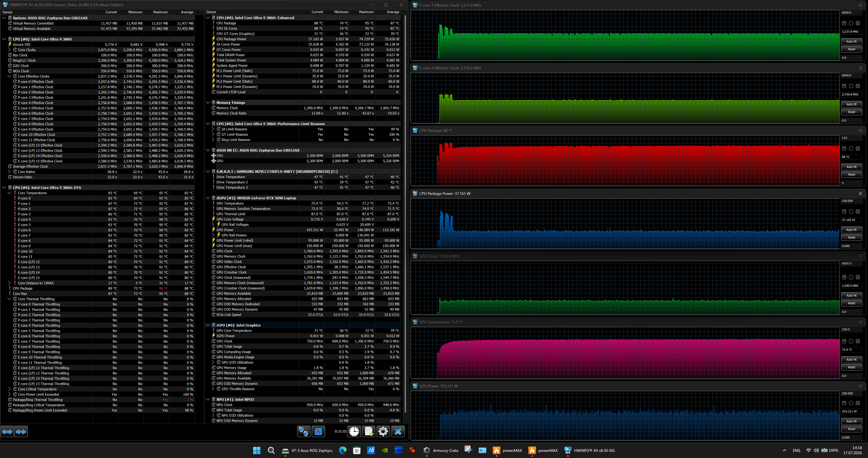Image resolution: width=868 pixels, height=458 pixels.
Task: Click the blue-gray color swatch in E-core 4 graph
Action: pyautogui.click(x=858, y=86)
